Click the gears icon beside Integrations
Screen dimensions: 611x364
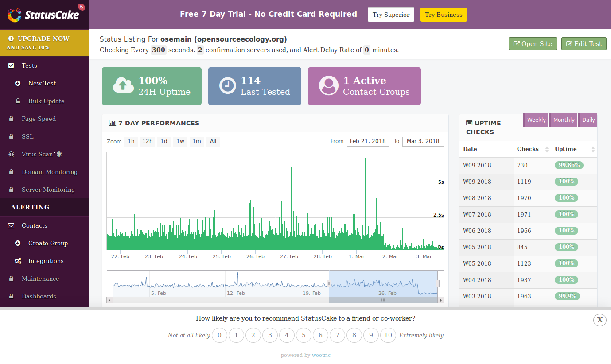(x=18, y=261)
